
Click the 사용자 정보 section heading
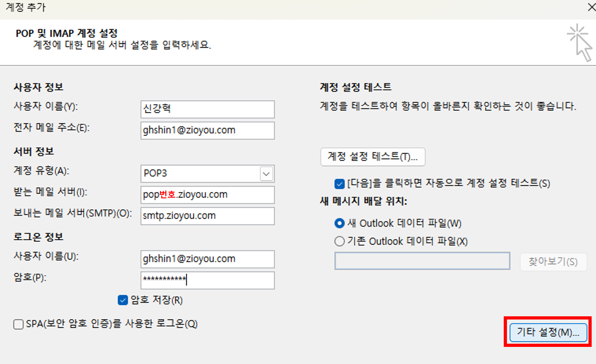38,87
